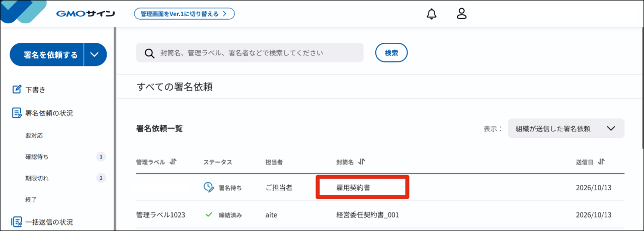Click the ご担当者 cell
The image size is (644, 231).
point(279,187)
